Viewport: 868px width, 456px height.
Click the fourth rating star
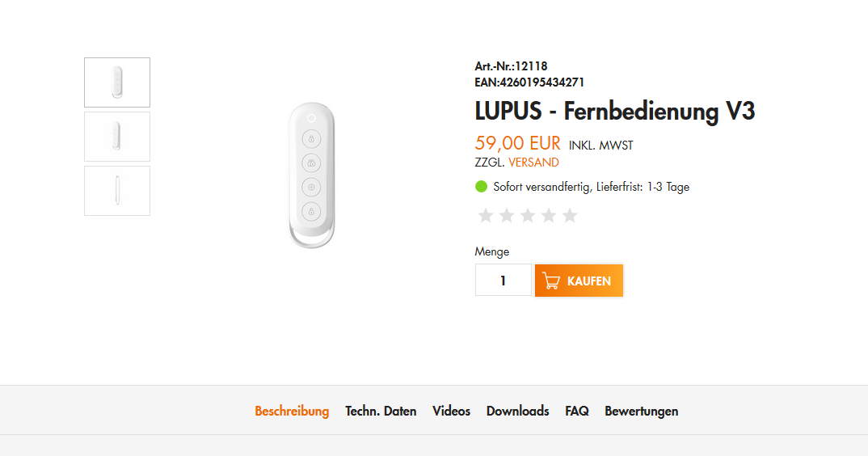tap(549, 215)
